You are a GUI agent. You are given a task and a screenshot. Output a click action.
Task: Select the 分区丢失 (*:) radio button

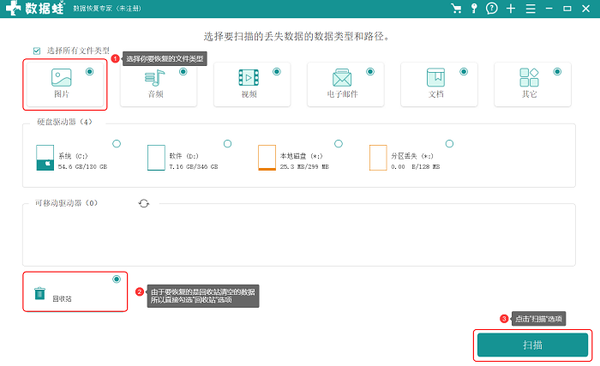449,144
